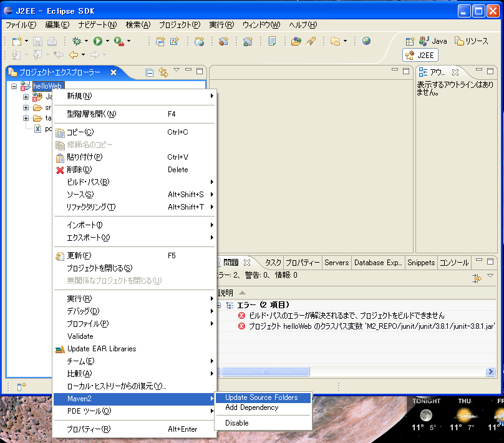The width and height of the screenshot is (504, 443).
Task: Click the J2EE perspective button
Action: 420,56
